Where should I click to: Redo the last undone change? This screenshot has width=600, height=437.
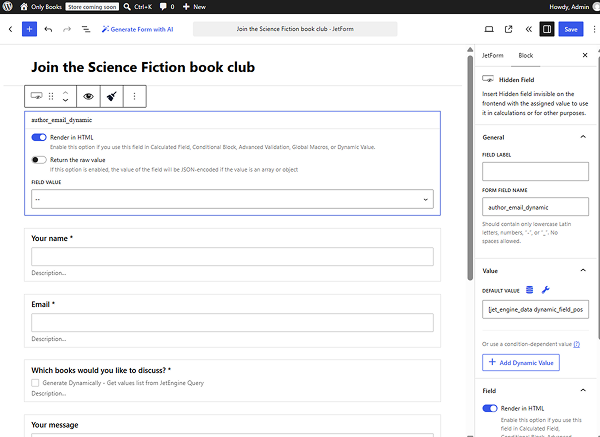click(67, 29)
